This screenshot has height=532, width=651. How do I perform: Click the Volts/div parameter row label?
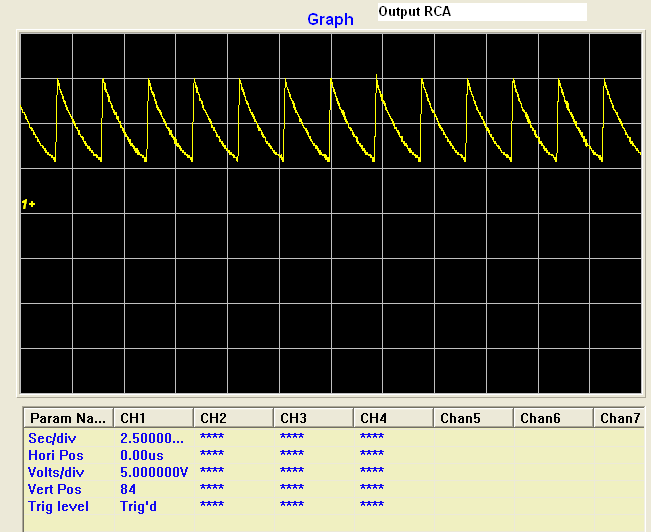pos(56,472)
